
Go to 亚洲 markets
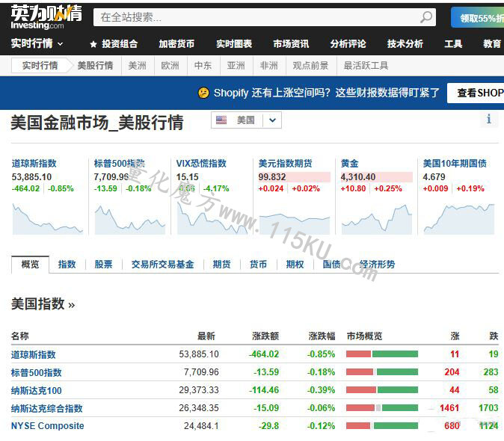(x=236, y=66)
